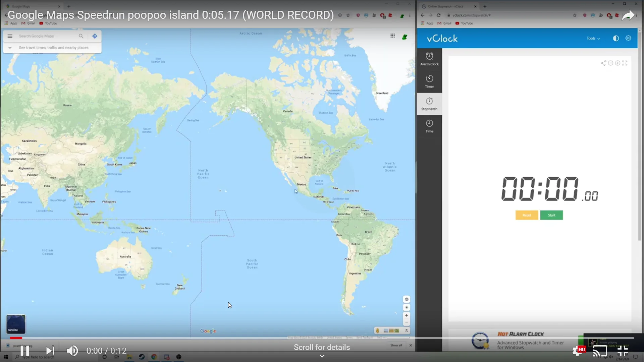Make the stopwatch fullscreen
Viewport: 644px width, 362px height.
tap(625, 63)
